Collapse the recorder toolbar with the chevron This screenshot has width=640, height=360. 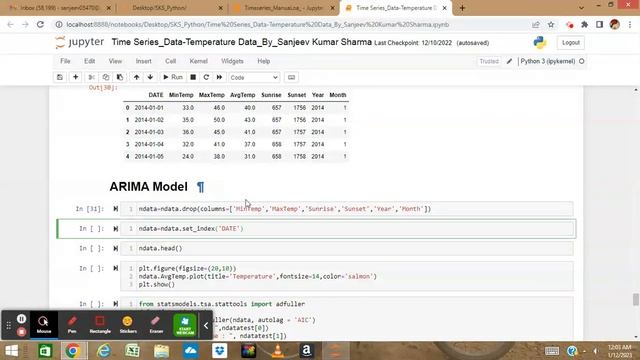[x=206, y=325]
